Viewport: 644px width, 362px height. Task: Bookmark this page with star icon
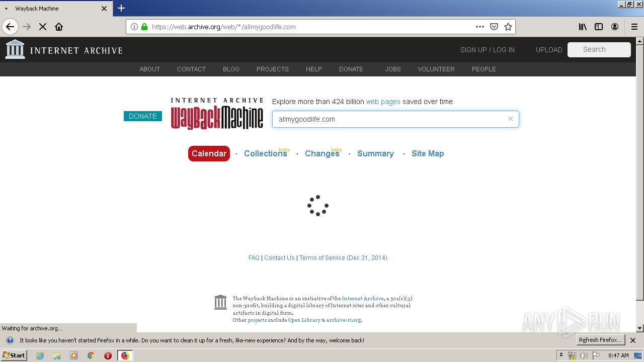(x=508, y=27)
